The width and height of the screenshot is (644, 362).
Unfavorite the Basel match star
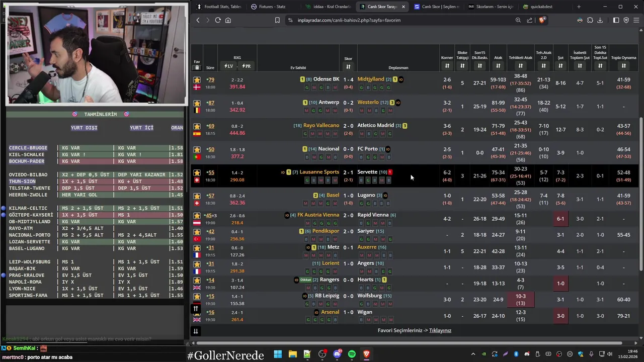pos(197,196)
